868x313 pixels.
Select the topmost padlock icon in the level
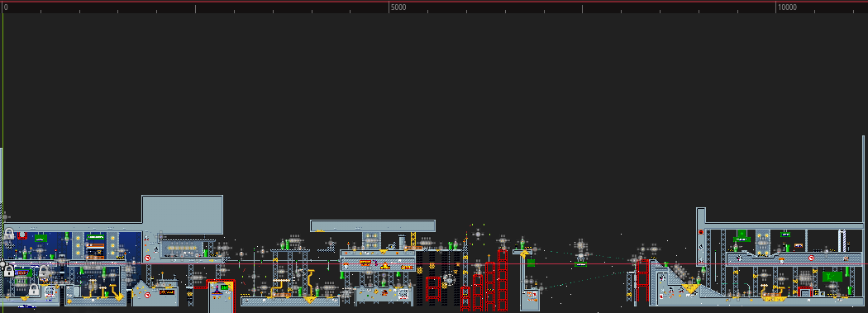(x=9, y=234)
